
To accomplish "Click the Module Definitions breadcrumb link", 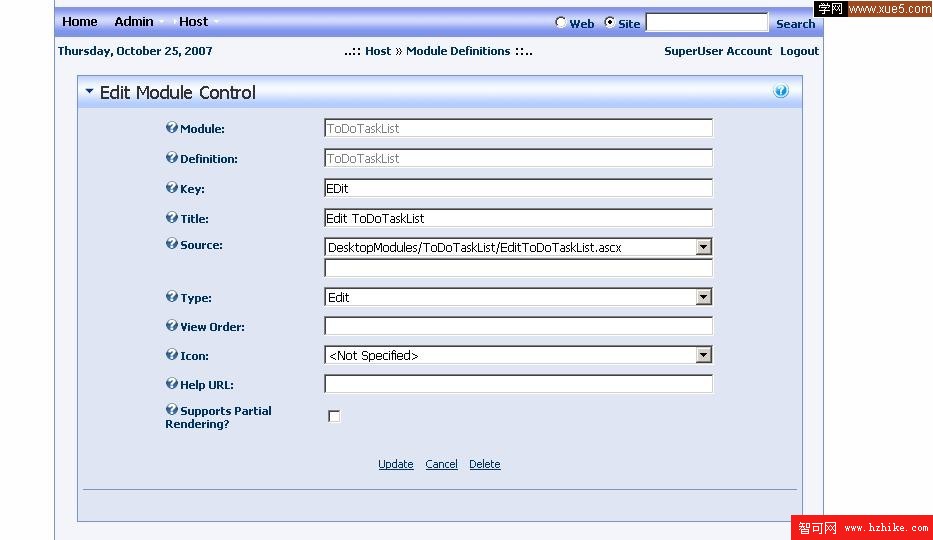I will (x=458, y=51).
